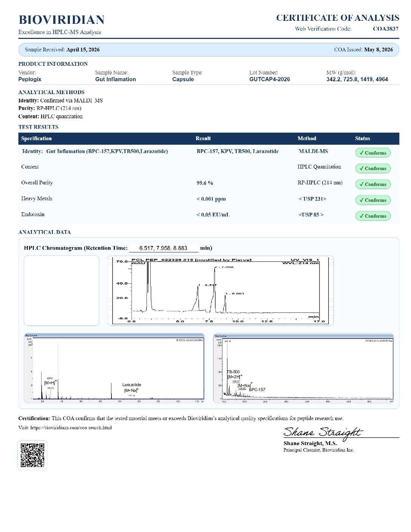Click the Conforms badge in Content row
The height and width of the screenshot is (532, 411).
(373, 169)
